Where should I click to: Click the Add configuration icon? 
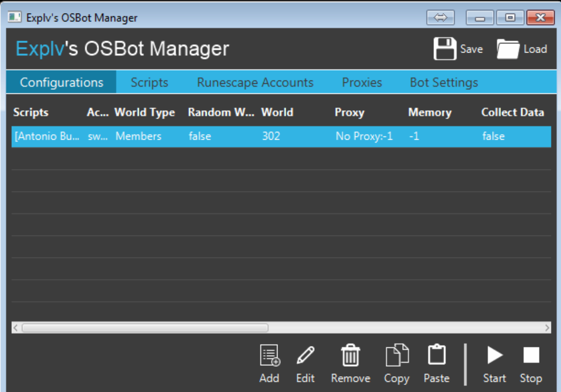[270, 355]
